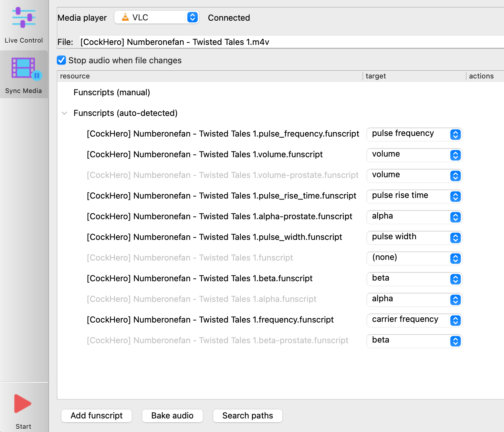Click the Bake audio button

click(173, 416)
